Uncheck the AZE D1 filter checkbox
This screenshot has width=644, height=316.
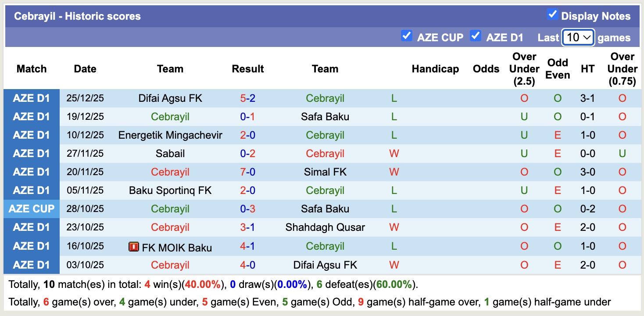pyautogui.click(x=476, y=37)
